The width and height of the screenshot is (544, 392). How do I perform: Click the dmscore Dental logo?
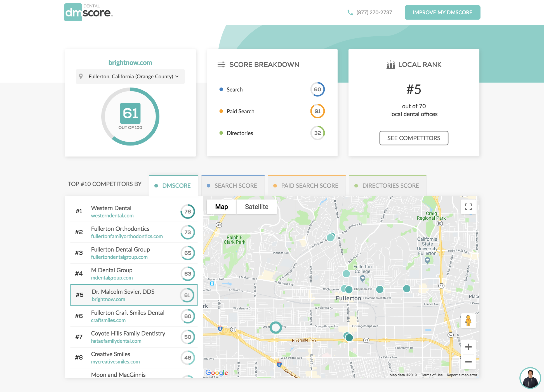coord(88,12)
